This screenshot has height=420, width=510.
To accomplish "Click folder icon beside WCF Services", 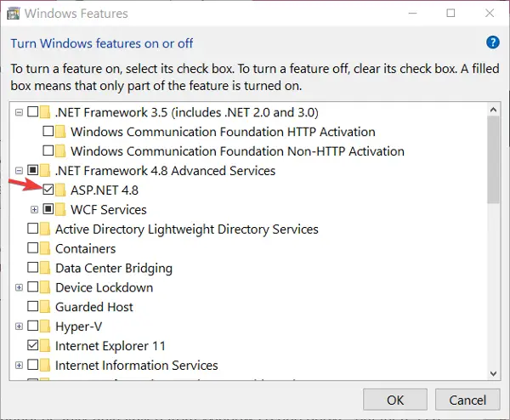I will pos(60,209).
